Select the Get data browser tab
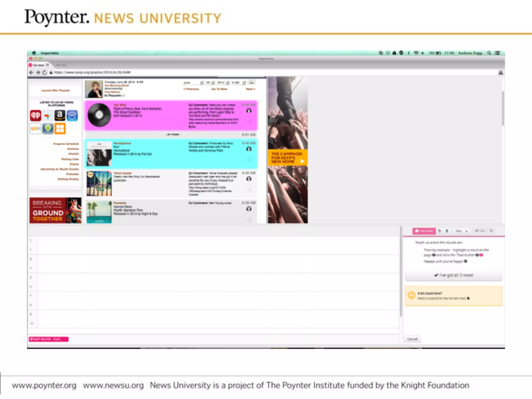 pos(38,65)
